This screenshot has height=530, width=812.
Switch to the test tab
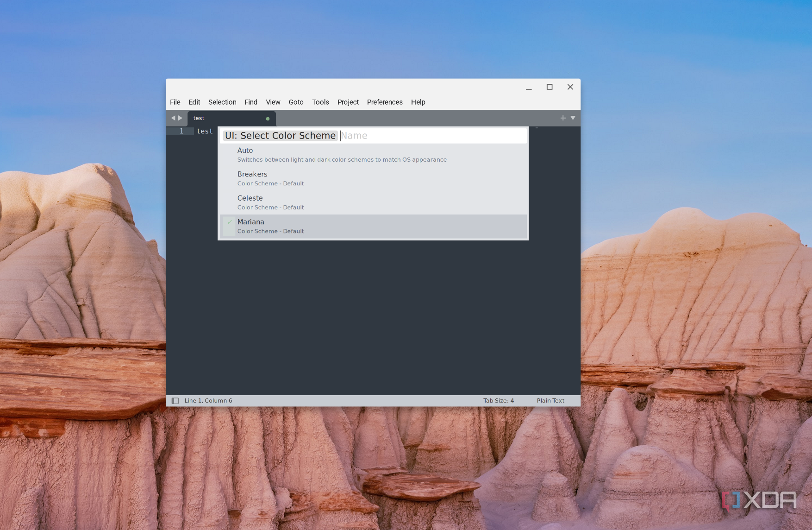tap(231, 118)
